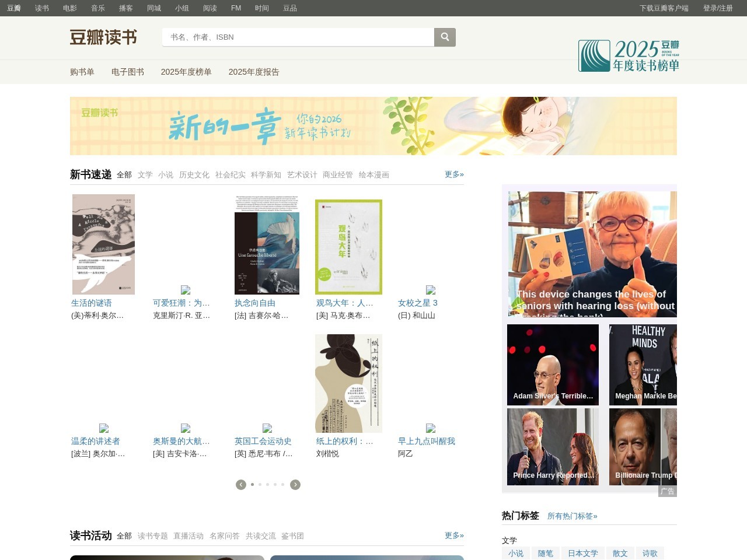Focus the book title, author, ISBN search field
Screen dimensions: 747x560
point(298,37)
